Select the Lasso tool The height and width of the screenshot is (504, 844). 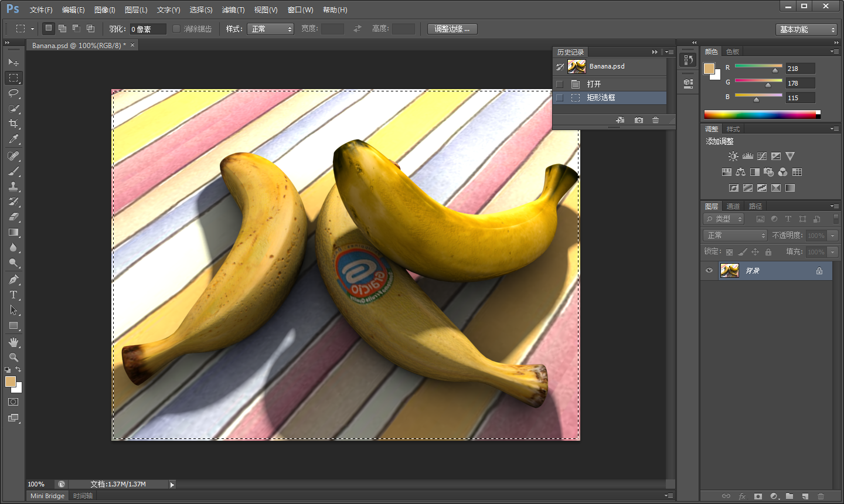(x=13, y=93)
